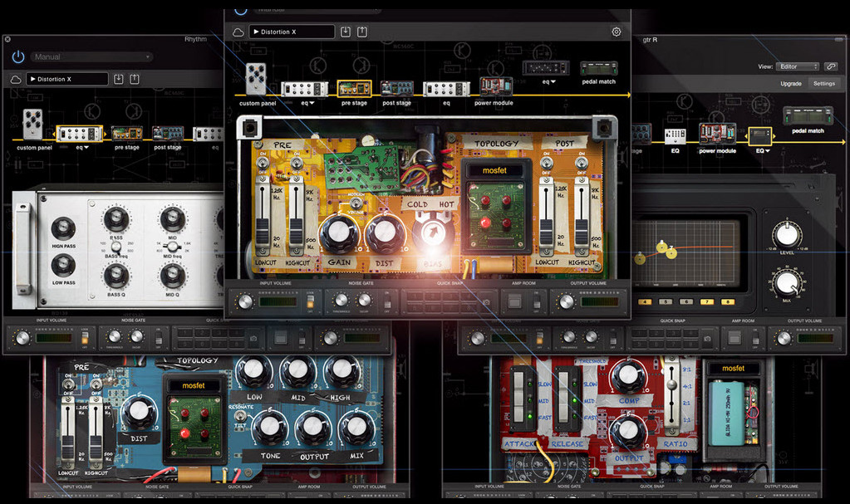Toggle PRE lowcut ON/OFF switch in center window

(263, 162)
